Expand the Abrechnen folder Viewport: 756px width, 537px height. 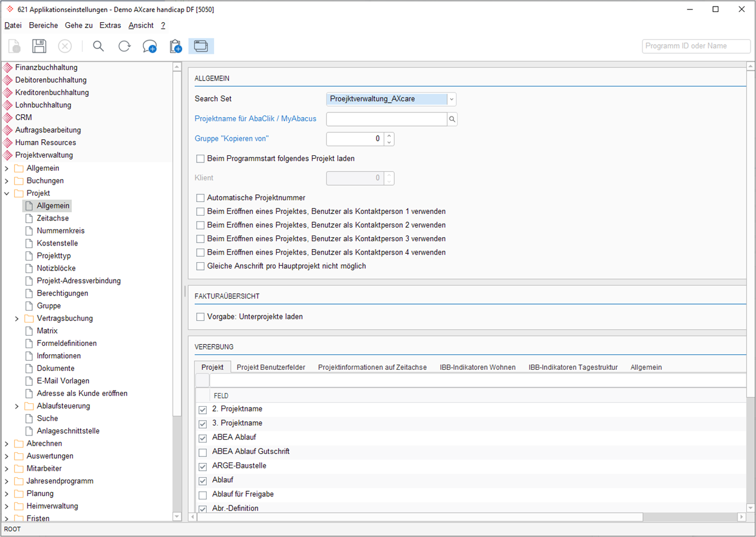tap(7, 444)
